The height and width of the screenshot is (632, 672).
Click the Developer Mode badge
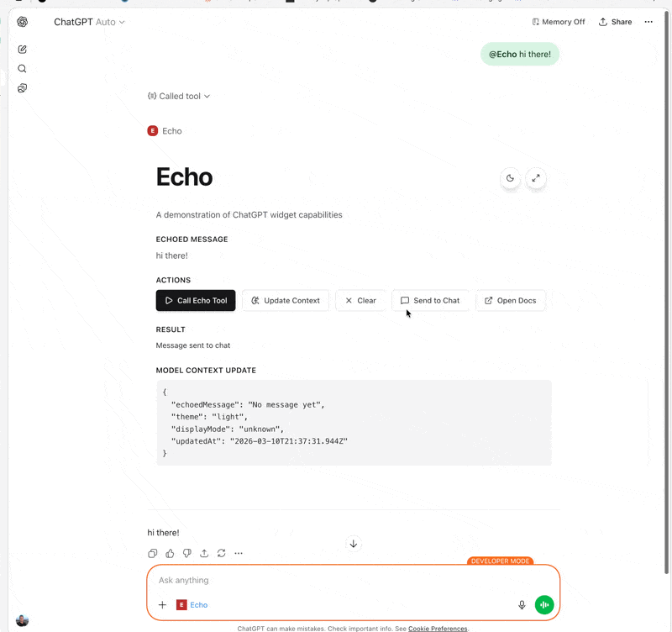[x=500, y=561]
